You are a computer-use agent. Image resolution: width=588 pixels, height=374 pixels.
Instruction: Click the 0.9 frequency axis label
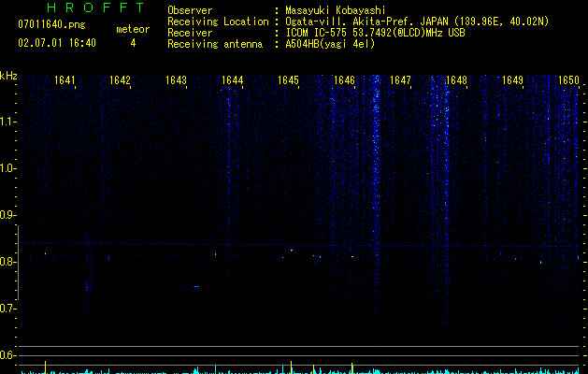[7, 215]
